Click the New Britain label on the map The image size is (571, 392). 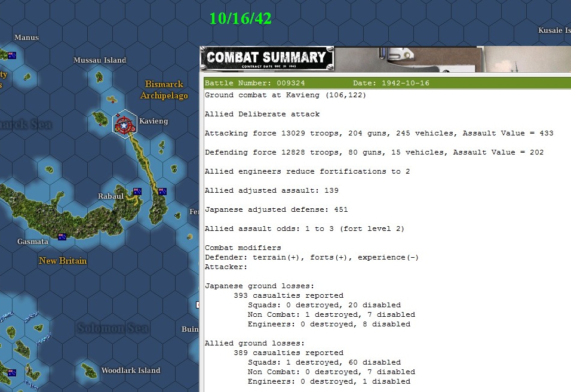(x=62, y=261)
